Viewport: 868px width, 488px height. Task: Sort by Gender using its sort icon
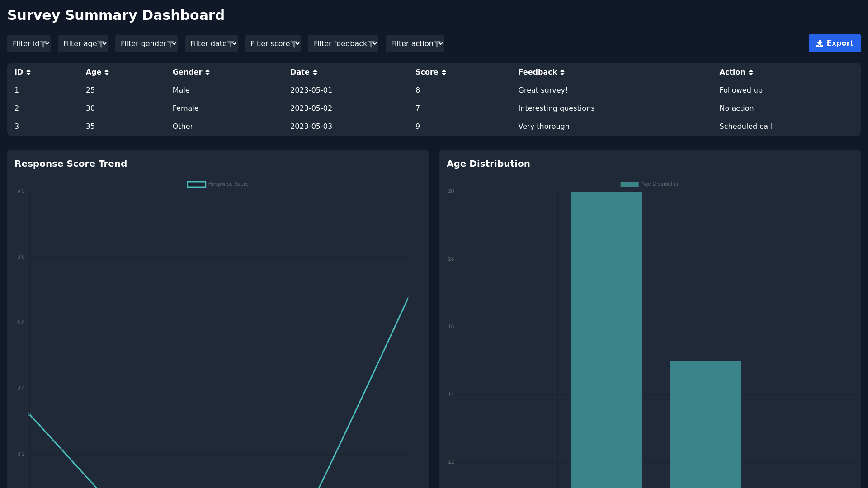208,72
